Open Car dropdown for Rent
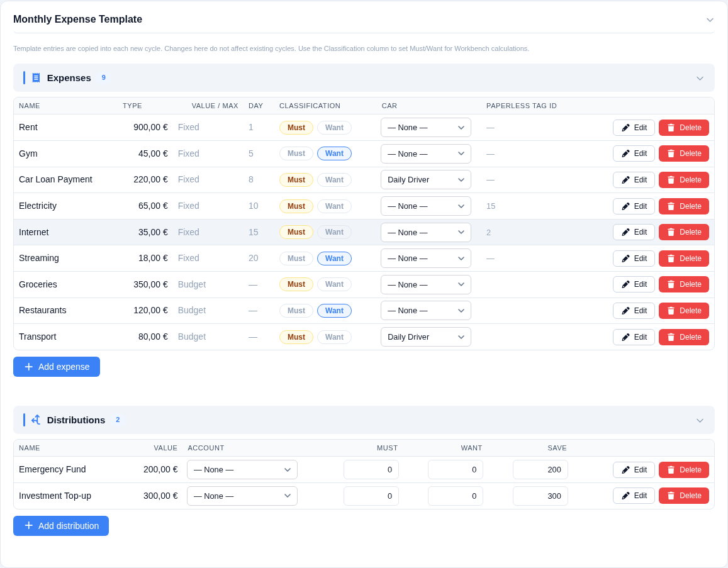The image size is (728, 568). click(x=426, y=128)
